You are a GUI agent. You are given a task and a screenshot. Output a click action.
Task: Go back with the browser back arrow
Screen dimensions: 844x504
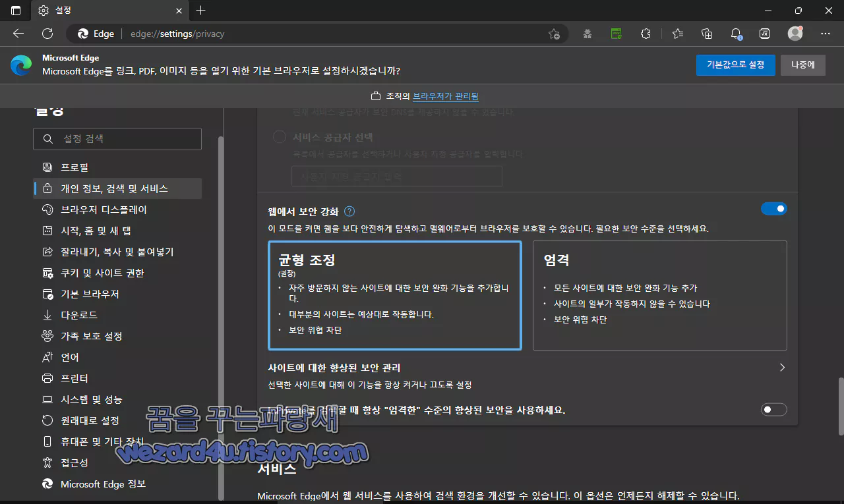(18, 34)
